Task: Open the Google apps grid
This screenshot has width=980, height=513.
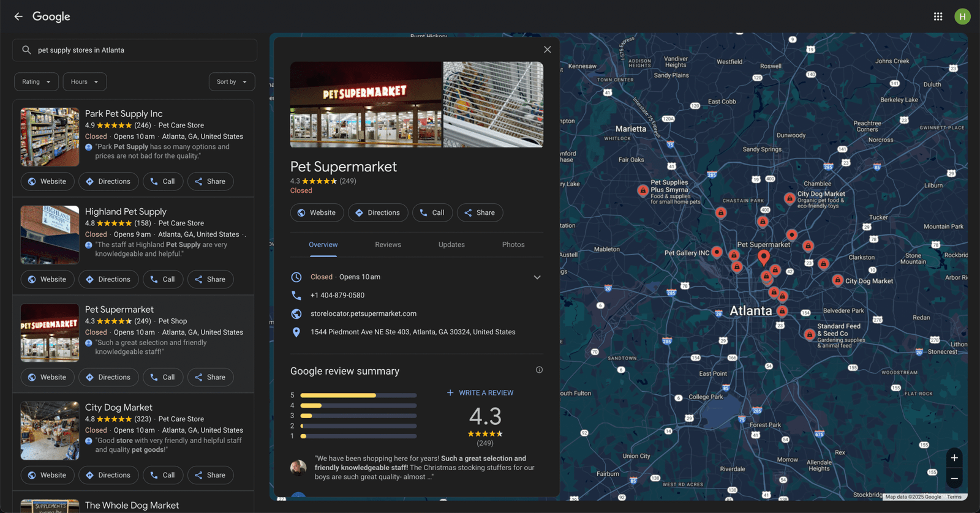Action: tap(938, 17)
